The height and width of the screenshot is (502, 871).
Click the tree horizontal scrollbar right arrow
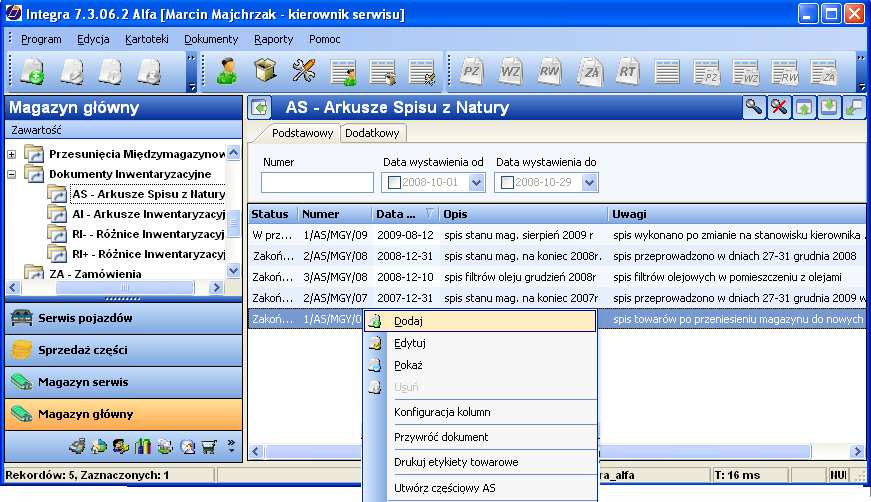pos(217,288)
